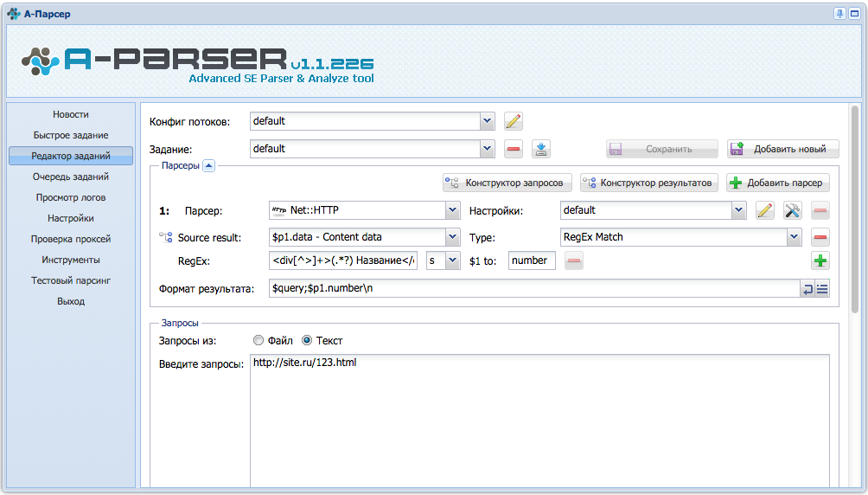The image size is (868, 495).
Task: Maximize the A-Парсер panel
Action: pyautogui.click(x=854, y=14)
